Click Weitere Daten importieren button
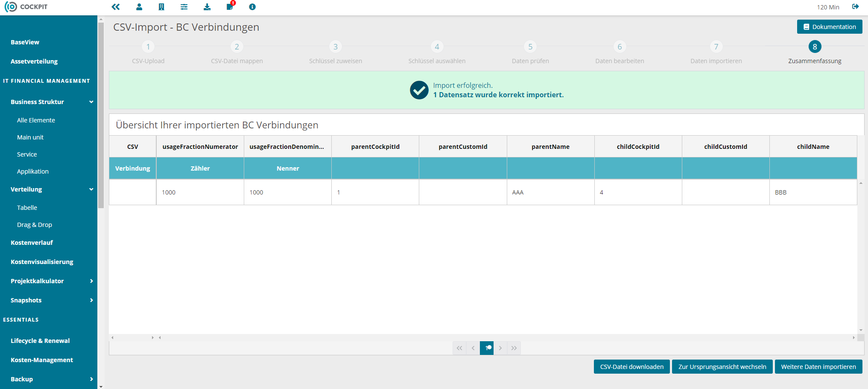 (x=818, y=367)
